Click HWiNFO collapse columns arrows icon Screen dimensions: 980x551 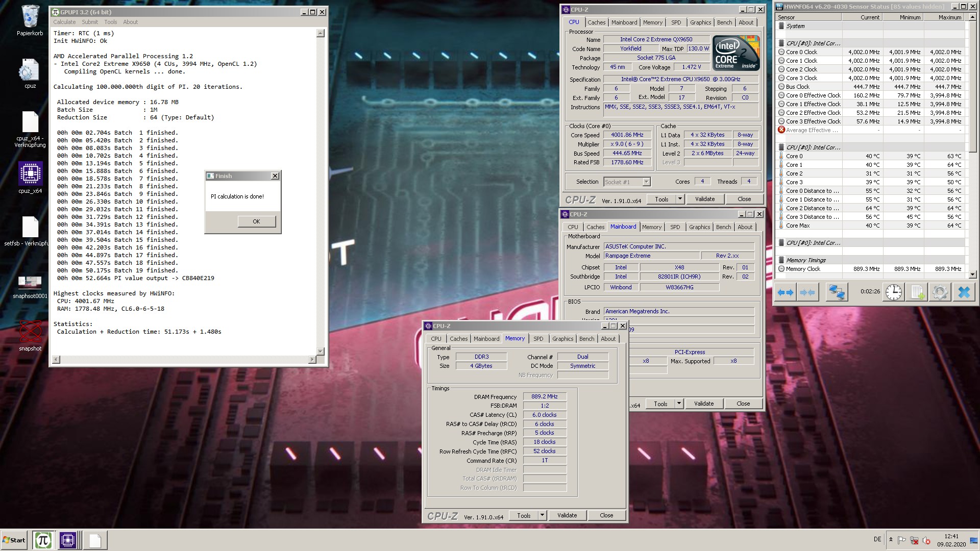pos(807,292)
